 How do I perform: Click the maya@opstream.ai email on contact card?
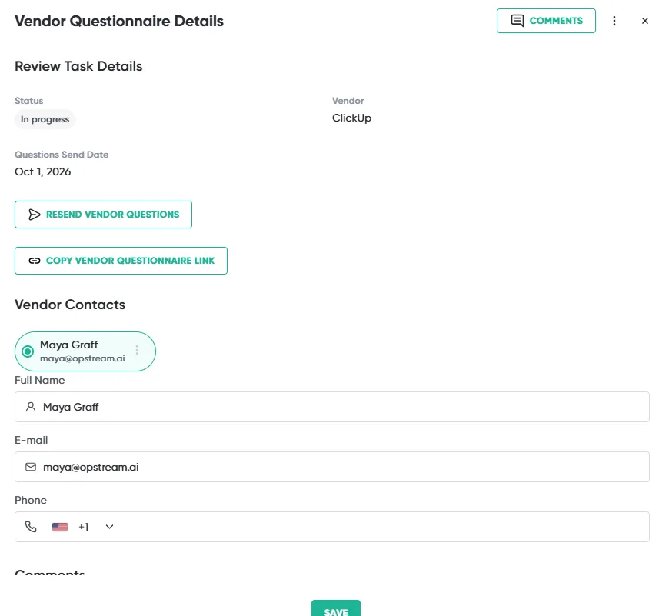pos(82,358)
